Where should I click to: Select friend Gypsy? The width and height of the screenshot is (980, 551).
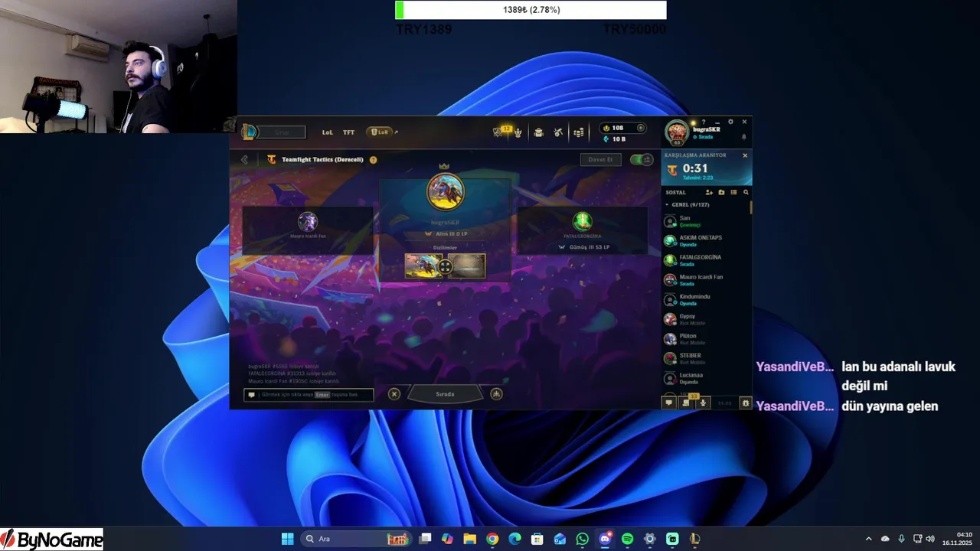pyautogui.click(x=705, y=319)
